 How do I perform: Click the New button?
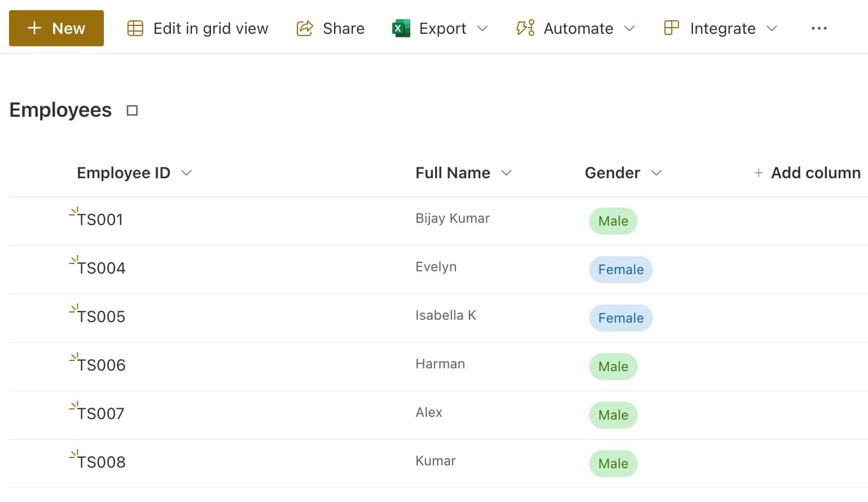(56, 28)
